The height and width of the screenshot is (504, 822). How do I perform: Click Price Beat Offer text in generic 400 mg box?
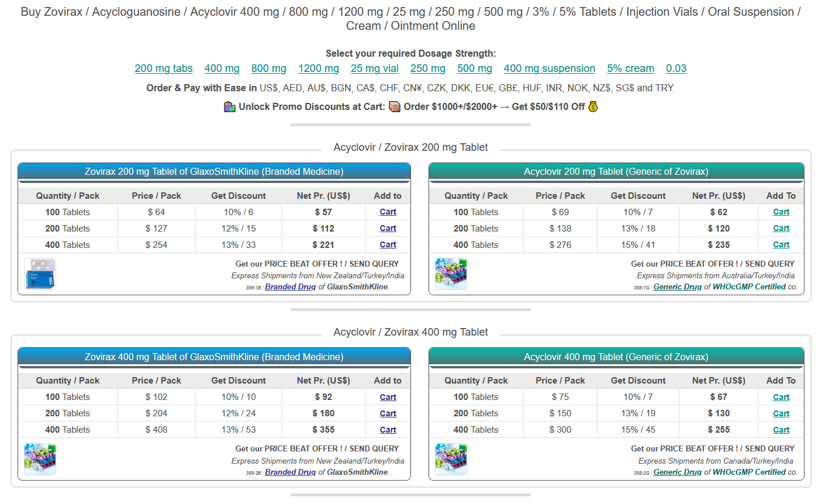(x=713, y=449)
